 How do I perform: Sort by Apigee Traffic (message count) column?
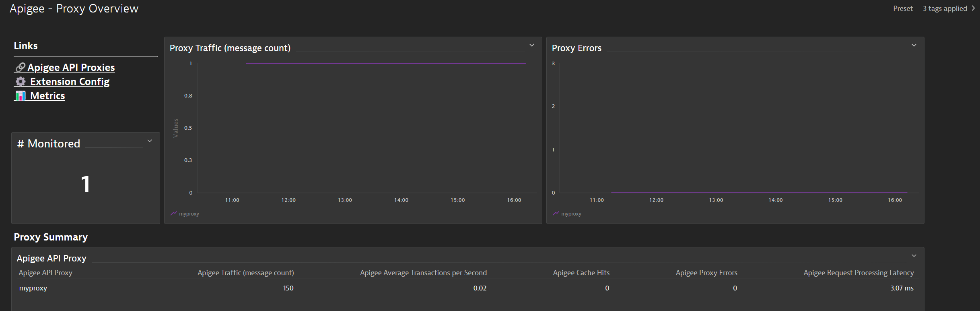pos(246,273)
